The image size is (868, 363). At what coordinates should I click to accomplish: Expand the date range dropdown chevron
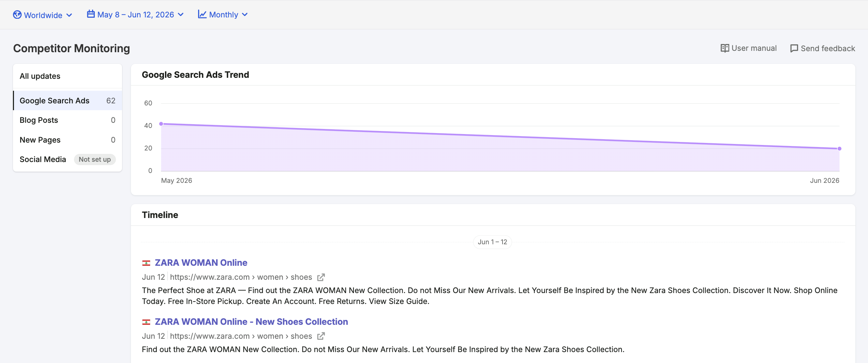(x=181, y=15)
